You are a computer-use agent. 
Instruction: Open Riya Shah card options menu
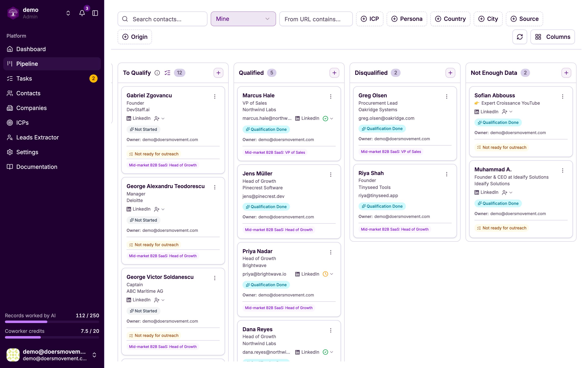[447, 174]
